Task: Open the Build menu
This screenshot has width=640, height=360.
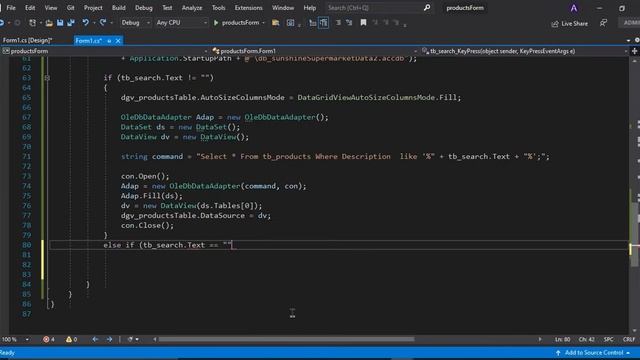Action: coord(118,8)
